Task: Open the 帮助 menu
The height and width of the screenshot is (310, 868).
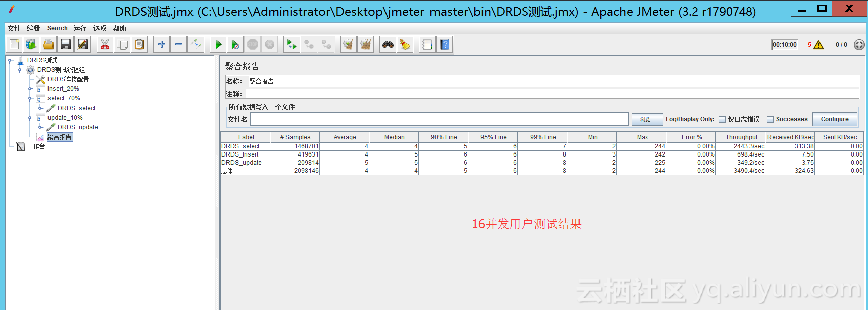Action: coord(119,28)
